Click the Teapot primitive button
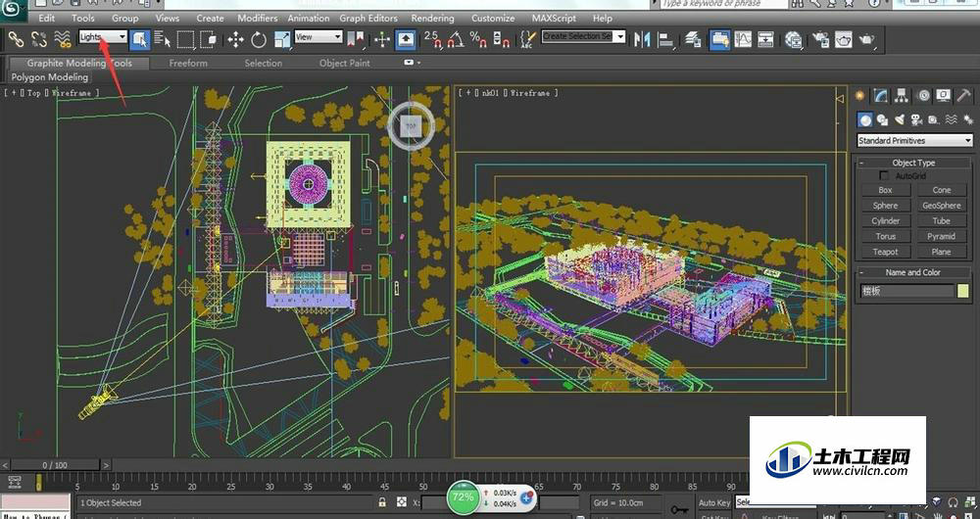Viewport: 980px width, 519px height. click(886, 252)
